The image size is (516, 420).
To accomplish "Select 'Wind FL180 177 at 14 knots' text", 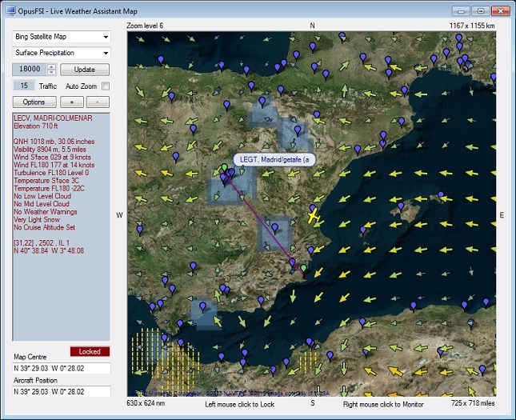I will (54, 165).
